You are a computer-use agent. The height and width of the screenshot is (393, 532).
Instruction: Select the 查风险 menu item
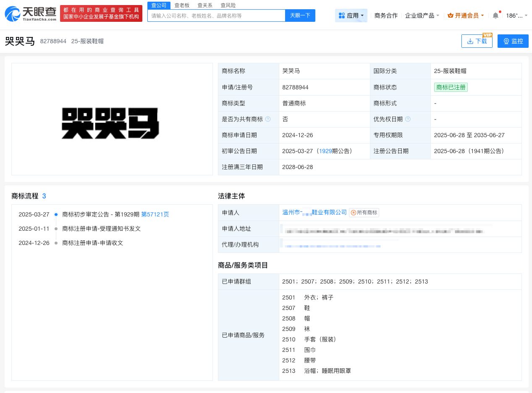(228, 5)
